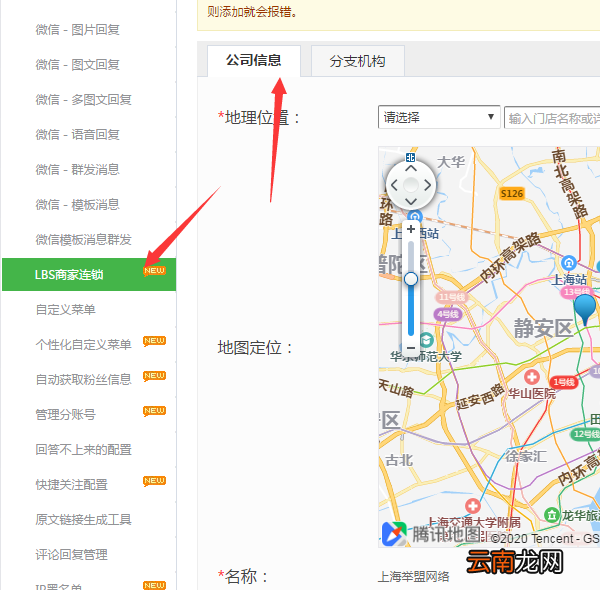This screenshot has width=600, height=590.
Task: Open 个性化自定义菜单 in sidebar
Action: click(x=83, y=344)
